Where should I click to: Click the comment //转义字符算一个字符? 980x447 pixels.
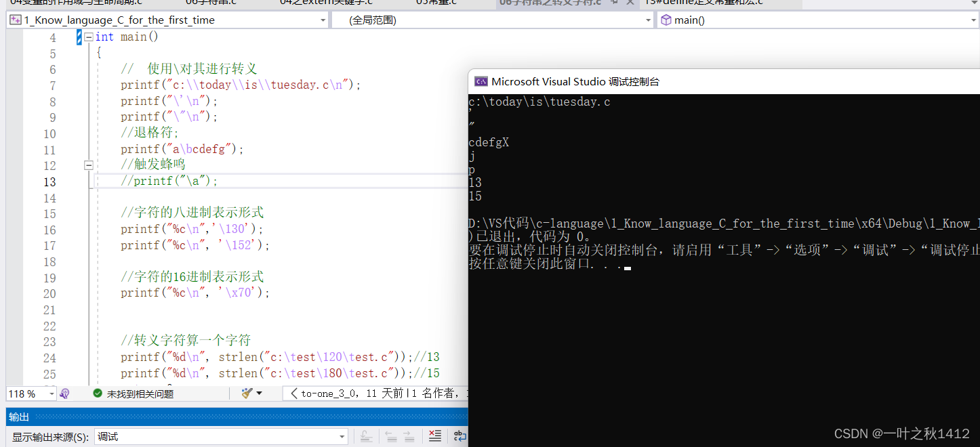click(186, 341)
